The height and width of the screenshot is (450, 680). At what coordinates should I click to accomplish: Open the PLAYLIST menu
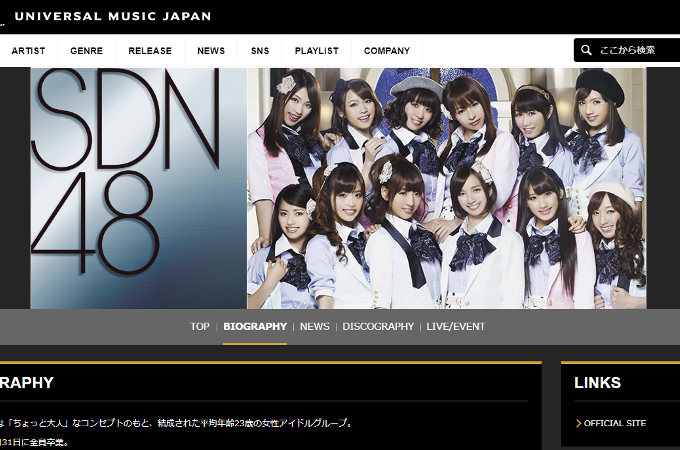pyautogui.click(x=317, y=51)
